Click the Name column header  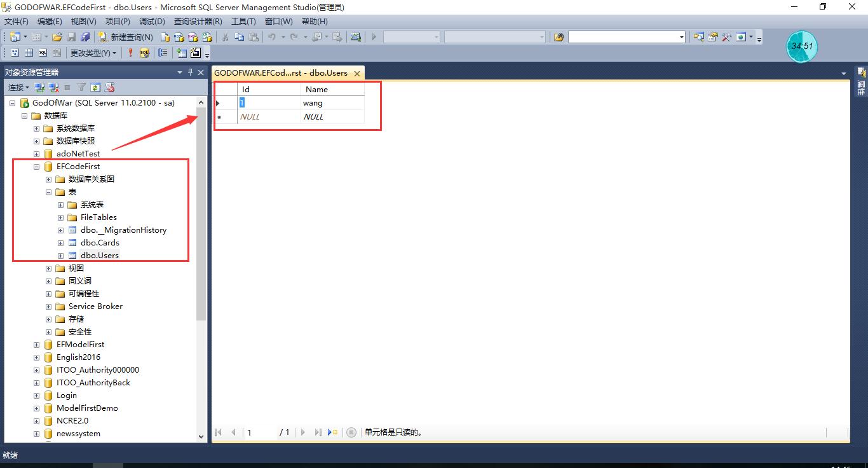pos(332,90)
